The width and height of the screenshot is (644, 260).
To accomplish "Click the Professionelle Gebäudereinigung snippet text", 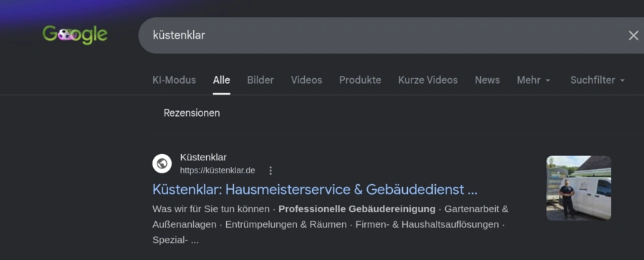I will point(357,209).
